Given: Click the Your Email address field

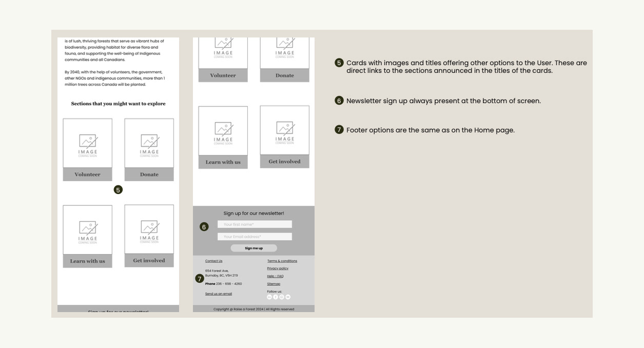Looking at the screenshot, I should pos(255,237).
